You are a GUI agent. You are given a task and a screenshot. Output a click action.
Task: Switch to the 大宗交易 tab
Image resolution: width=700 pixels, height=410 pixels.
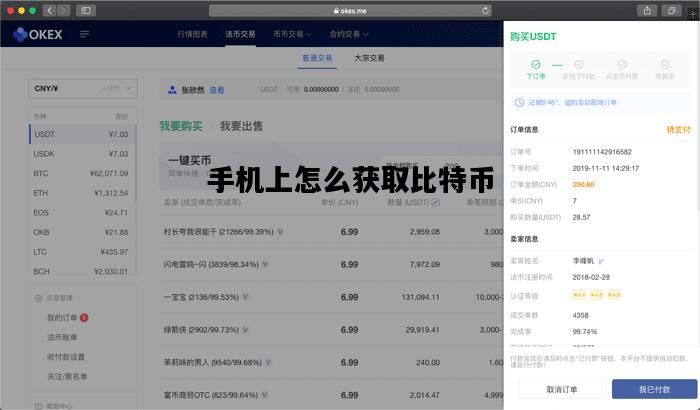click(x=369, y=58)
